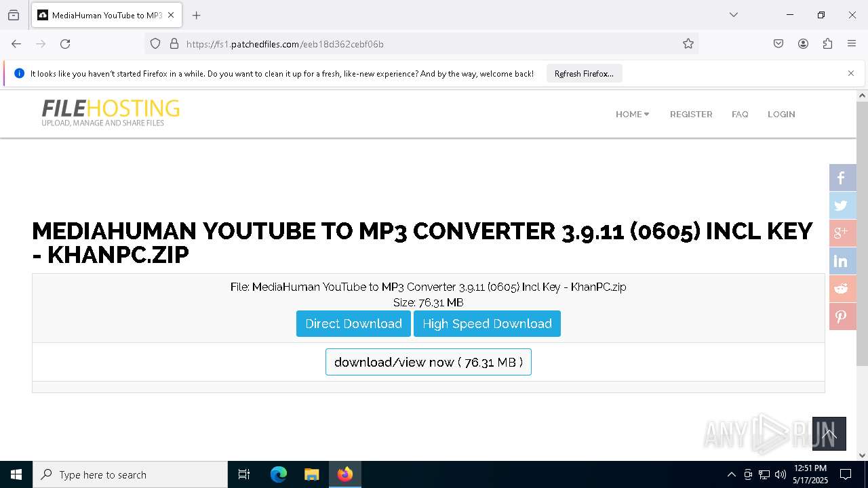Image resolution: width=868 pixels, height=488 pixels.
Task: Click the scroll down arrow of scrollbar
Action: click(x=862, y=455)
